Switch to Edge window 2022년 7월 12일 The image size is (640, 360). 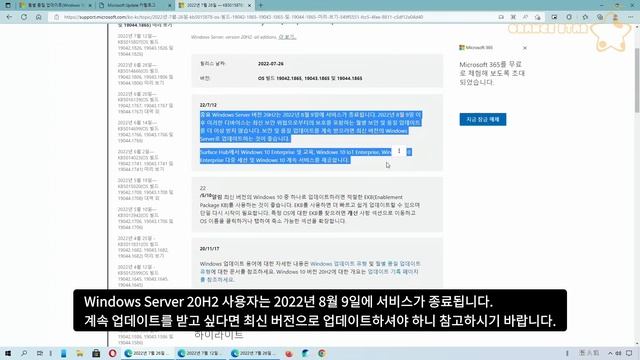click(x=200, y=353)
